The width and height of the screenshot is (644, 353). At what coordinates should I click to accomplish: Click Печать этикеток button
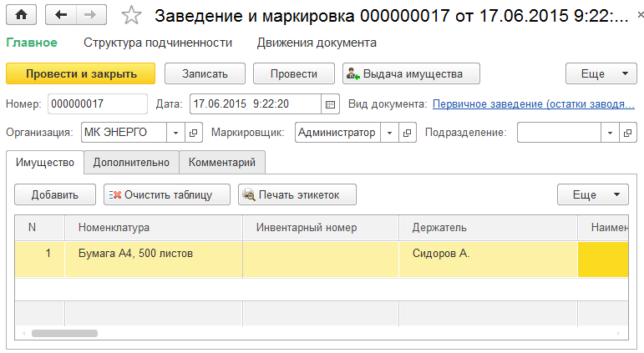297,194
